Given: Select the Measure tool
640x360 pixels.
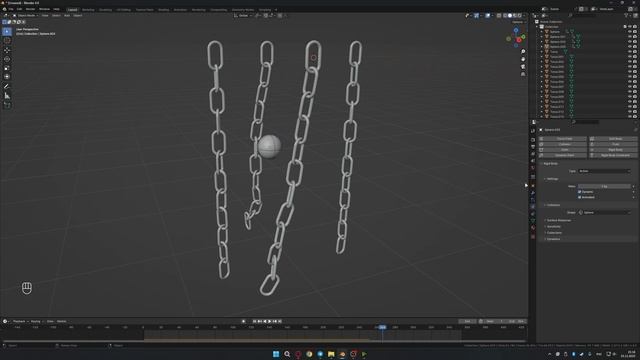Looking at the screenshot, I should point(7,96).
